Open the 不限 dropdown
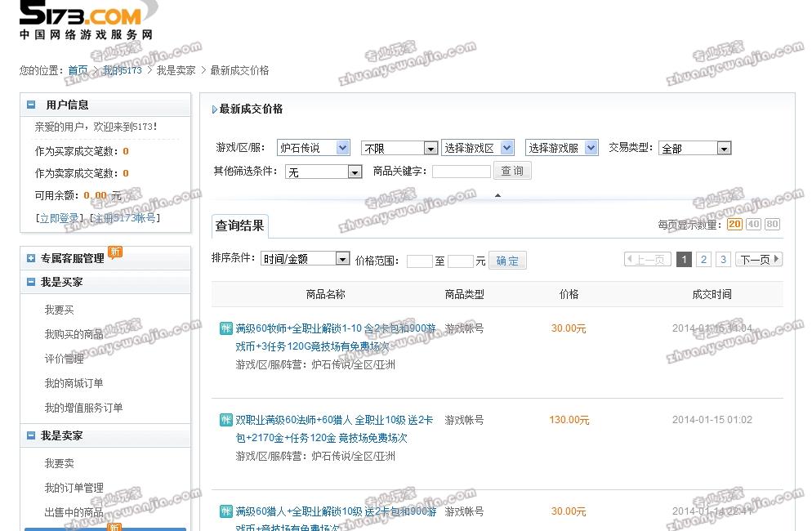The width and height of the screenshot is (812, 531). click(399, 149)
